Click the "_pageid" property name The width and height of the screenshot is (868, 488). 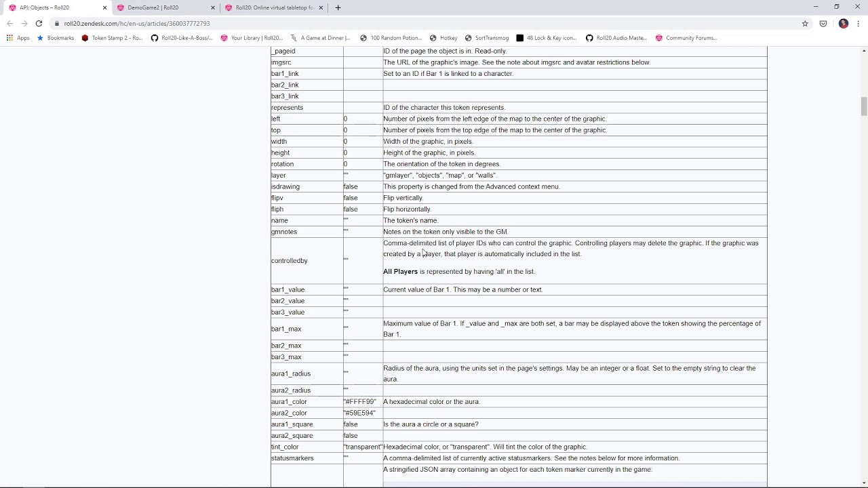coord(283,52)
